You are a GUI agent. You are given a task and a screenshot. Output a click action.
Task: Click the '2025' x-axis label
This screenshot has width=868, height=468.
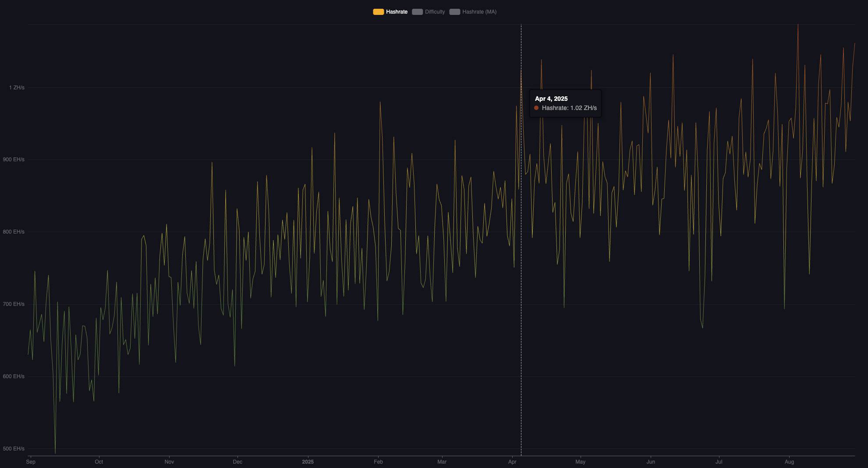click(x=308, y=462)
